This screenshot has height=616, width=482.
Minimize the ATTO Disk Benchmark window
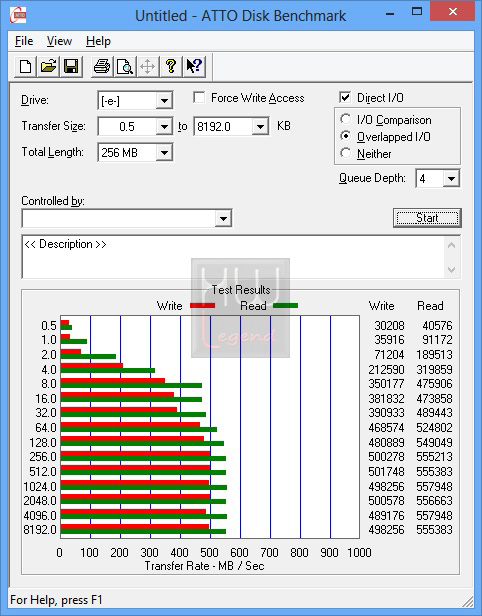[x=390, y=13]
